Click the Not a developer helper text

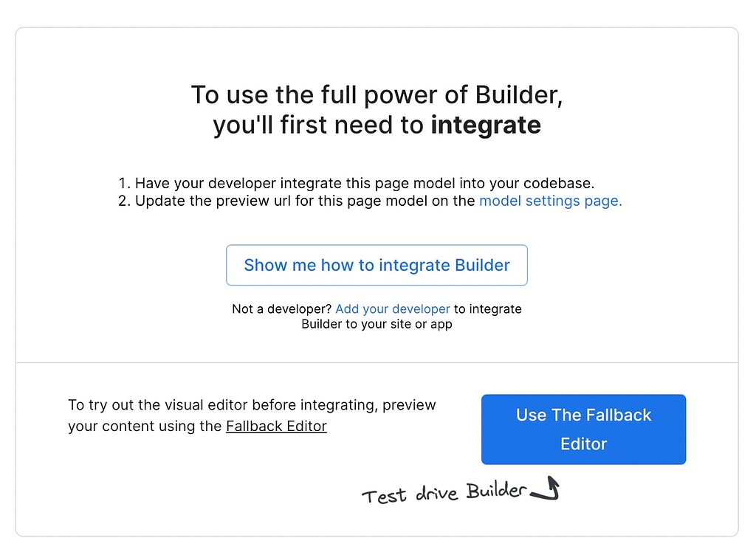377,316
